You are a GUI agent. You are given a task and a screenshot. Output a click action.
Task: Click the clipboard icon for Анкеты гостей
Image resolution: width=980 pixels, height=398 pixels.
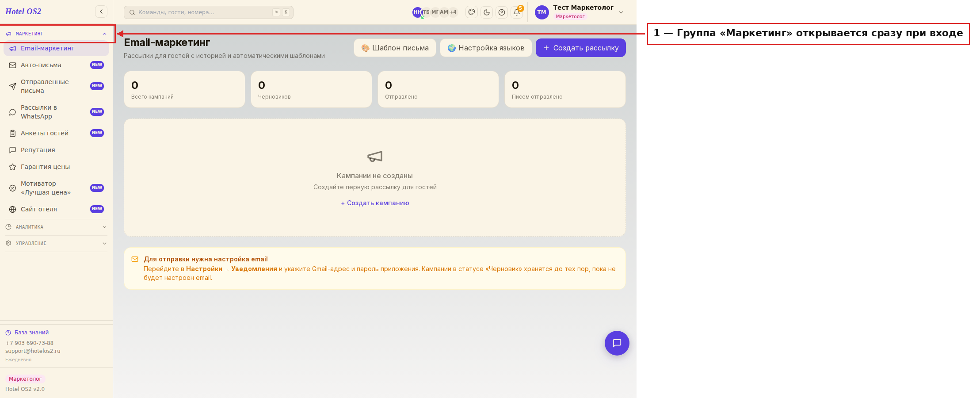coord(13,133)
